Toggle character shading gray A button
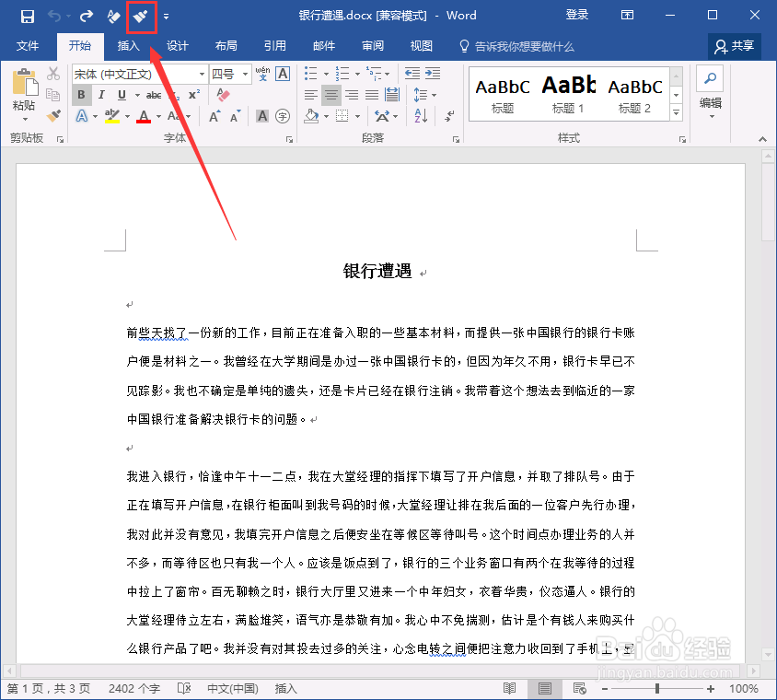 click(x=262, y=116)
